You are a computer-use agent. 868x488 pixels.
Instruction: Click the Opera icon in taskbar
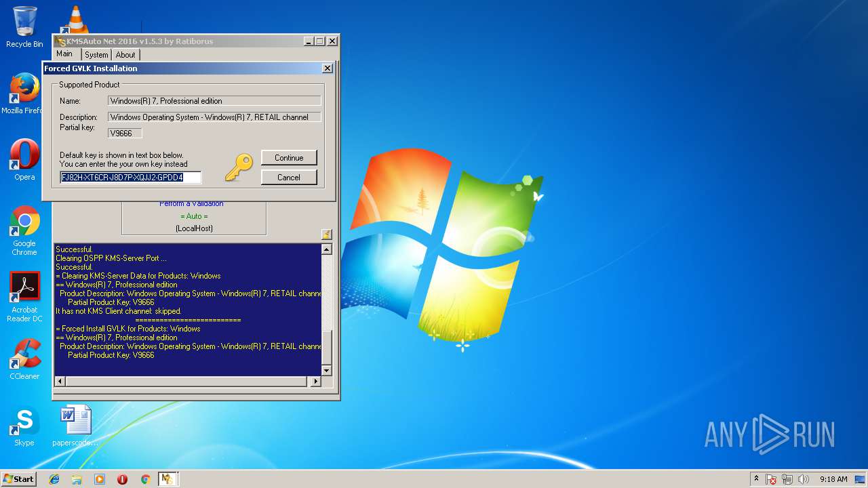(122, 479)
